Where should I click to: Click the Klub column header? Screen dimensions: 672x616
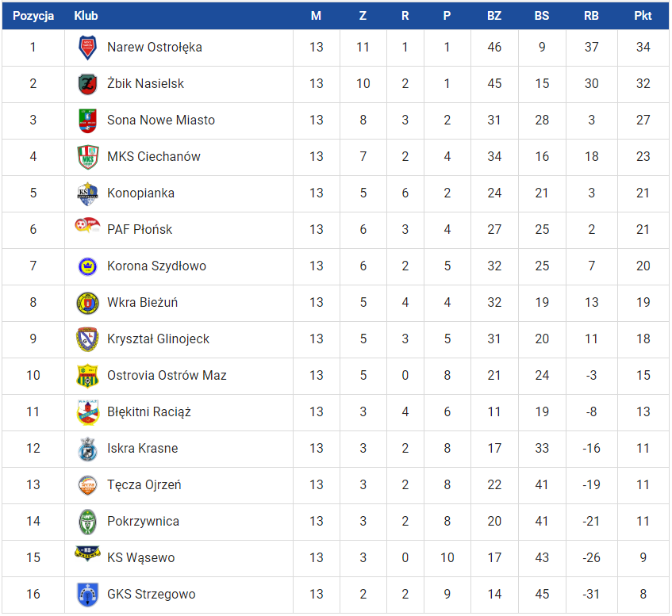pos(86,16)
